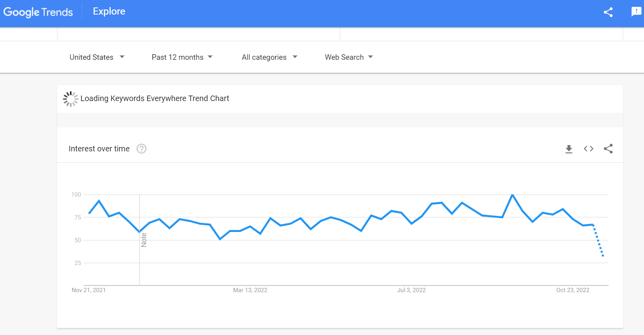Screen dimensions: 644x335
Task: Click the peak of the trend line
Action: [512, 195]
